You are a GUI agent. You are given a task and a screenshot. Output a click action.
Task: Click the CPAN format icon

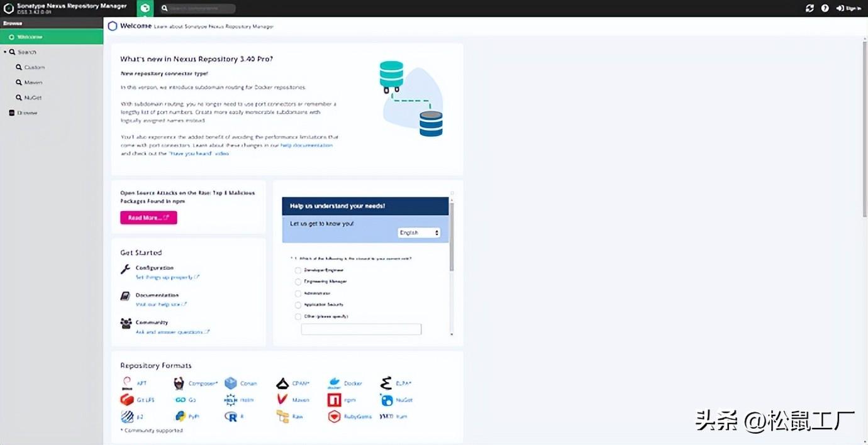(282, 383)
